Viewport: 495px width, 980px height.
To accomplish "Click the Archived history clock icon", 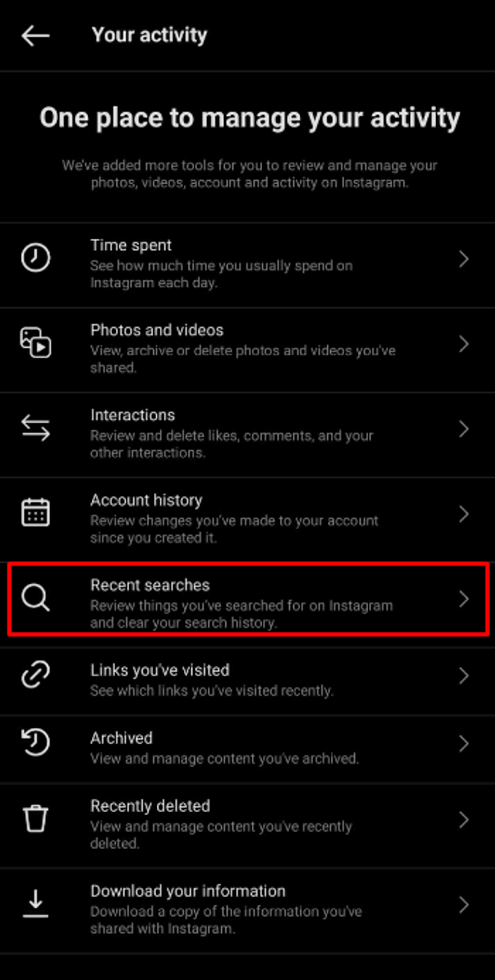I will click(36, 742).
